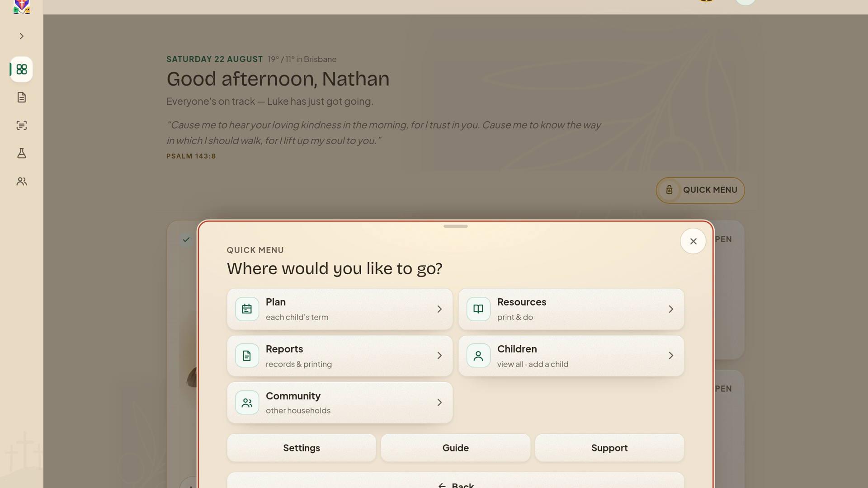
Task: Open the dashboard grid icon in sidebar
Action: pos(21,70)
